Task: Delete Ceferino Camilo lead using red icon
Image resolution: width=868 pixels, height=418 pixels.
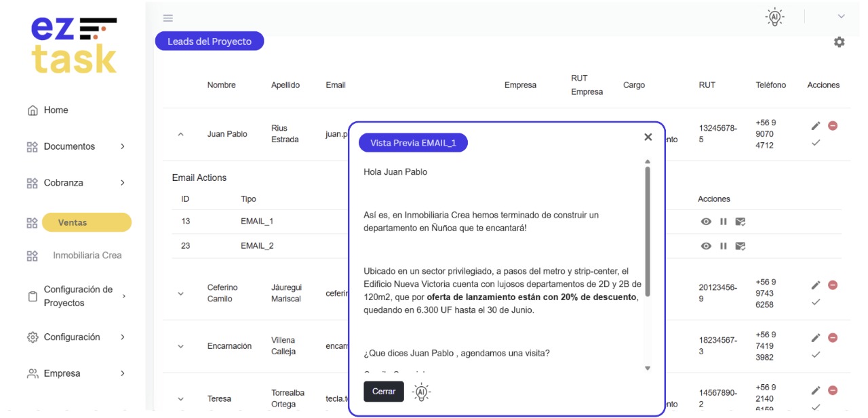Action: (833, 285)
